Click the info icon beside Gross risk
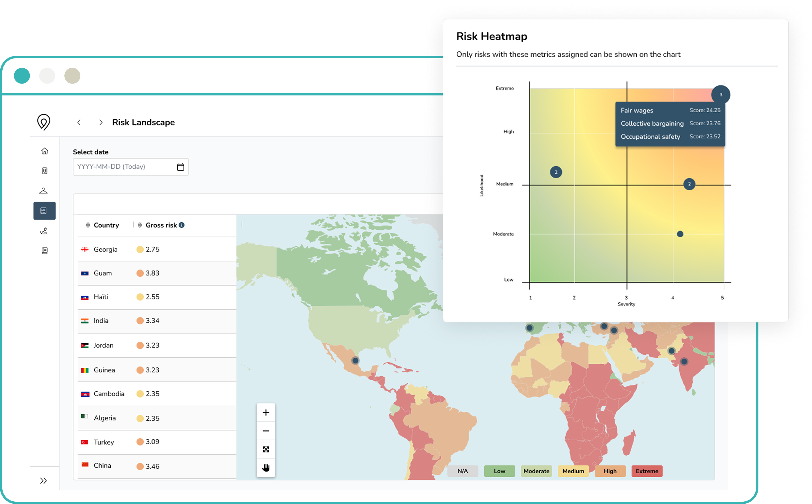Viewport: 812px width, 504px height. [x=181, y=225]
